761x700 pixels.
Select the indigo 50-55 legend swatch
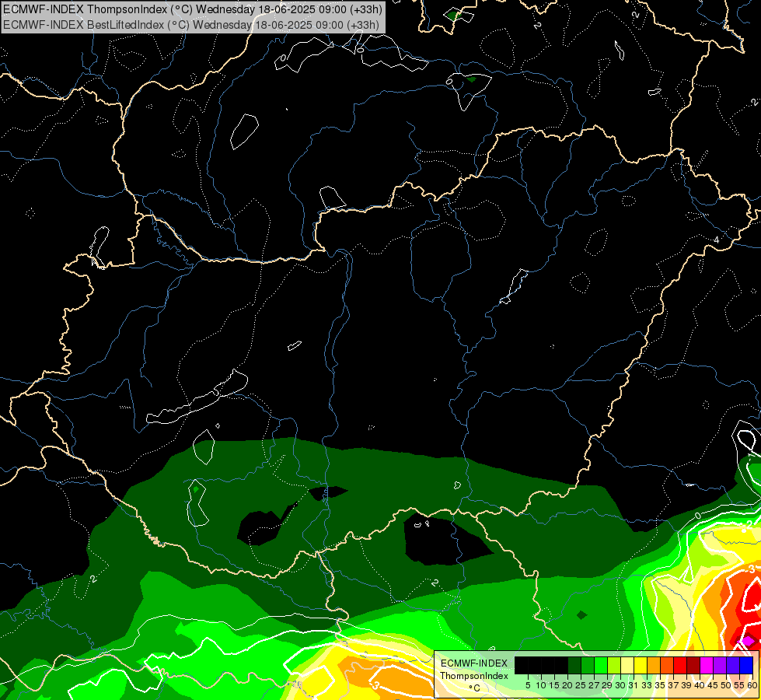pos(733,666)
